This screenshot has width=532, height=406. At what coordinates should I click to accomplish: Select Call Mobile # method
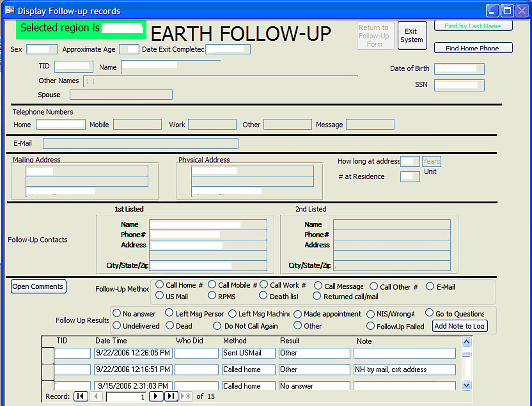click(212, 284)
